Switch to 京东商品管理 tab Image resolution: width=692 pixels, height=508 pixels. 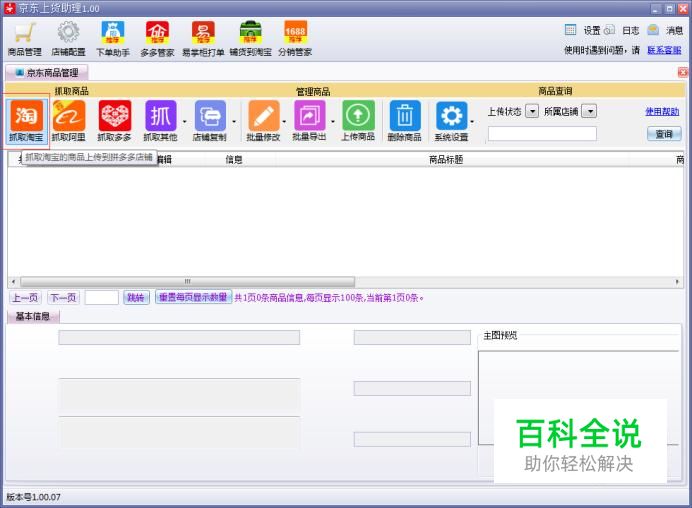pyautogui.click(x=47, y=73)
